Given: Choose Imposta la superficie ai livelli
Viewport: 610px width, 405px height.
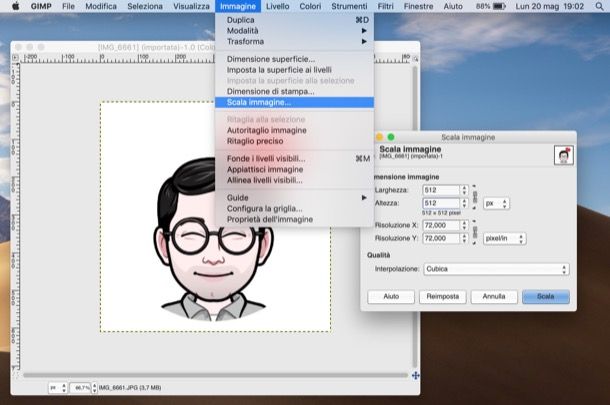Looking at the screenshot, I should pyautogui.click(x=294, y=70).
